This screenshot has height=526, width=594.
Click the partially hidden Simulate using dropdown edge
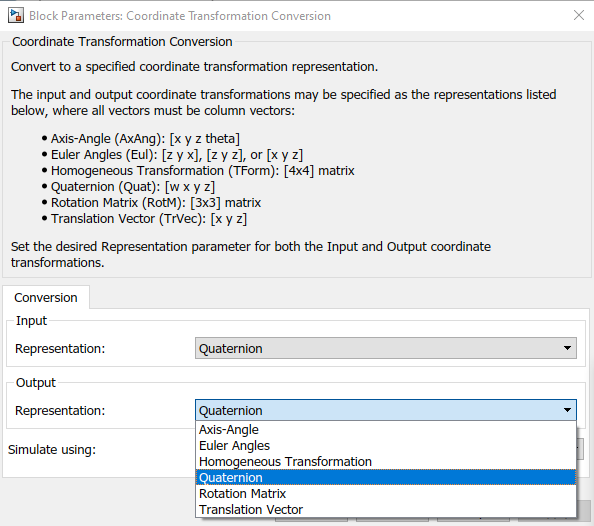(x=580, y=449)
